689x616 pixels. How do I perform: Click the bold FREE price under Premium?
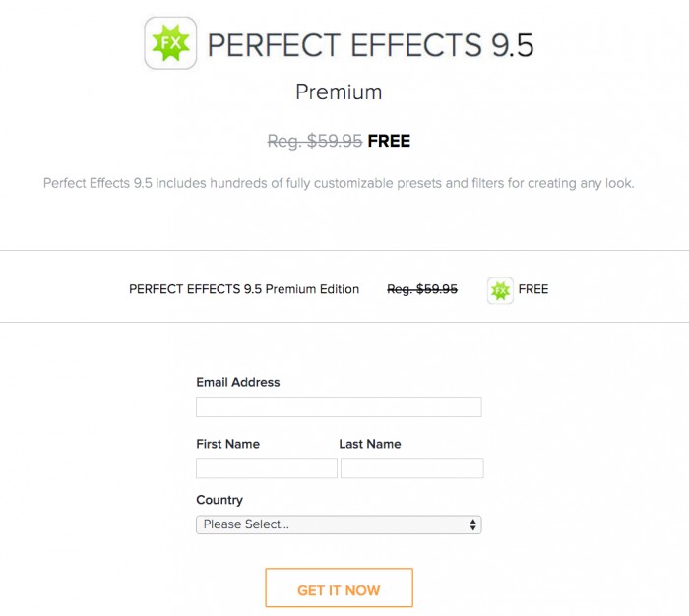389,141
